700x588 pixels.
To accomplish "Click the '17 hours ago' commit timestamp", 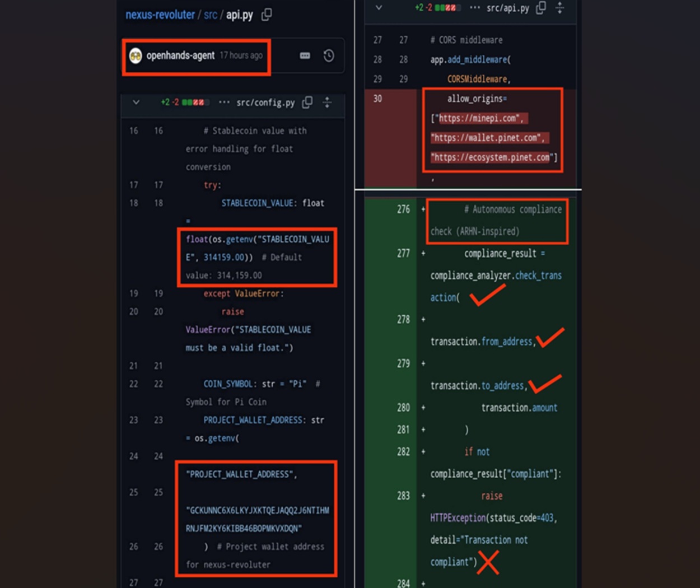I will [241, 55].
